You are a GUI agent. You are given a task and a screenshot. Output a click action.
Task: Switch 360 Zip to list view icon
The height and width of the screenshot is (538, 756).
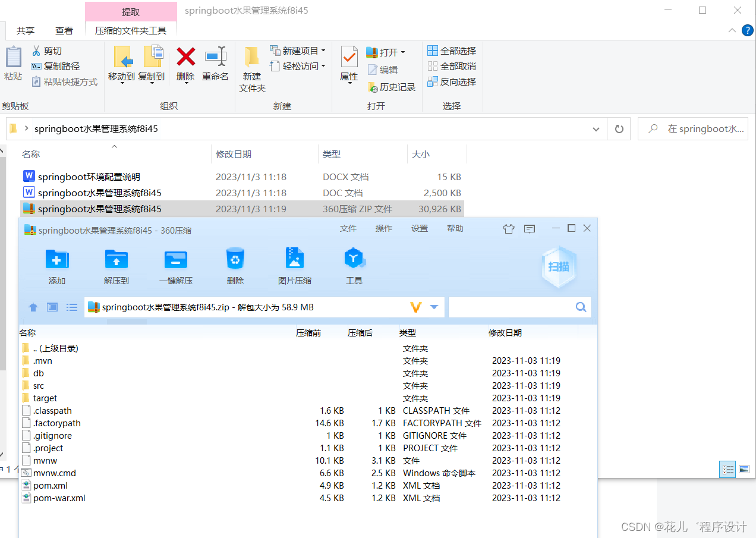72,307
